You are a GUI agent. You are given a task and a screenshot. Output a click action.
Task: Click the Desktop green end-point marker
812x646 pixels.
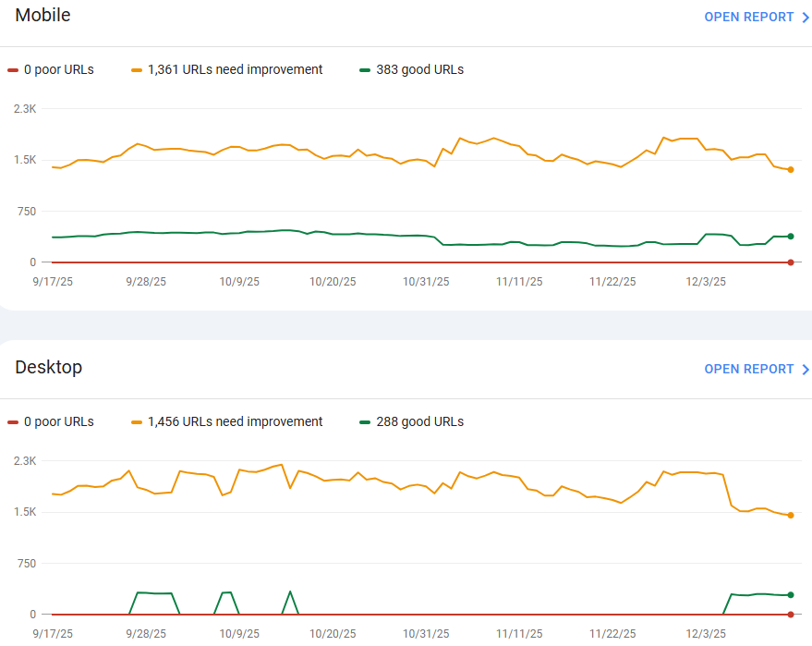(791, 595)
